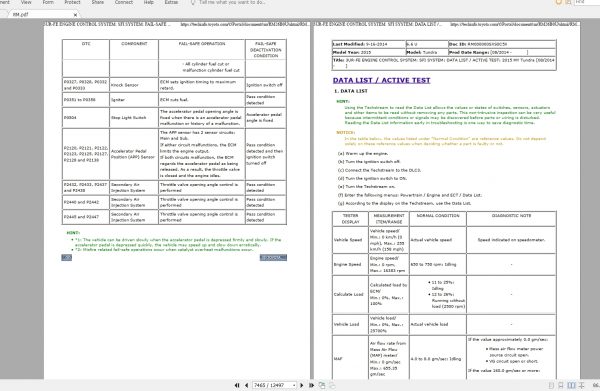Click the left blue navigation button below the HINT
This screenshot has width=600, height=391.
[67, 257]
